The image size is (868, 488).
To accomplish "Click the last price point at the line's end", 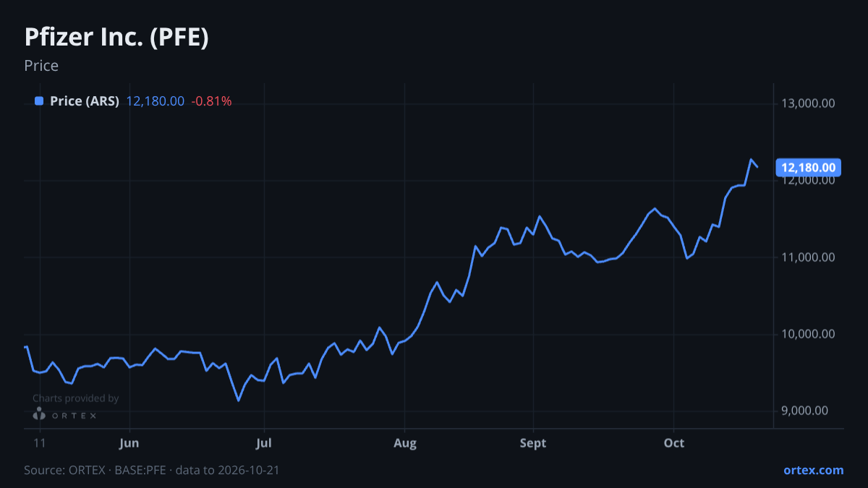I will point(757,167).
